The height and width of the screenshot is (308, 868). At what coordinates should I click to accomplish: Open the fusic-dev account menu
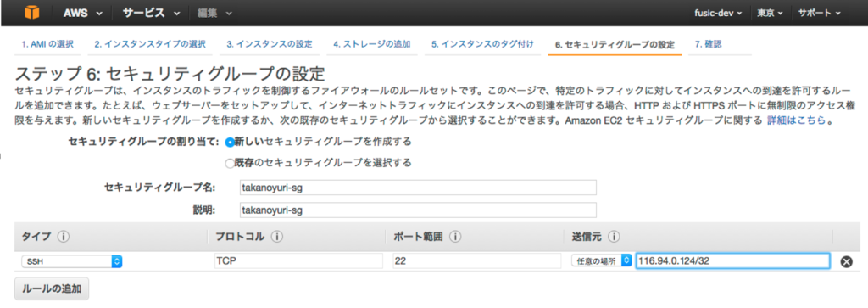coord(718,13)
